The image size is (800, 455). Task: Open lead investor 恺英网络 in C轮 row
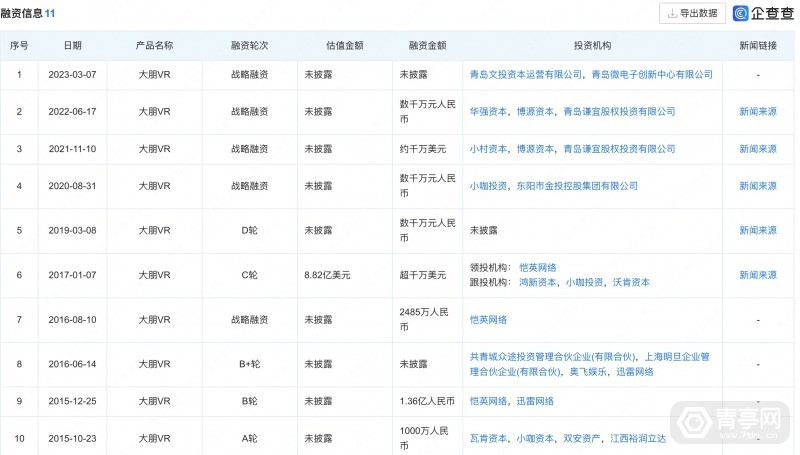(538, 268)
